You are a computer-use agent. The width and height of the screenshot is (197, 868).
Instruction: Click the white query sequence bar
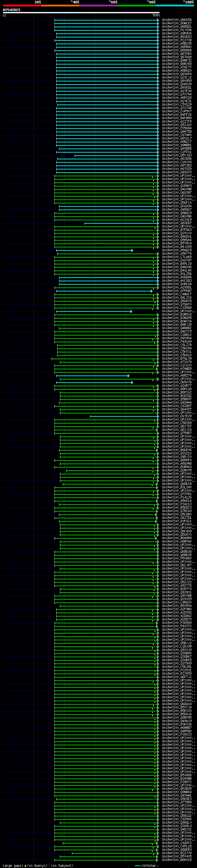(81, 13)
